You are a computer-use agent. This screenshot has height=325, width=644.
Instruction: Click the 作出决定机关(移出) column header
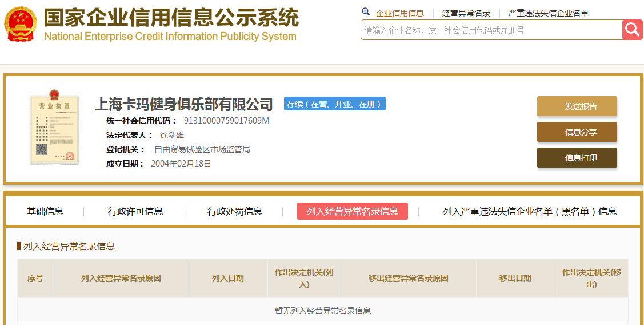591,278
